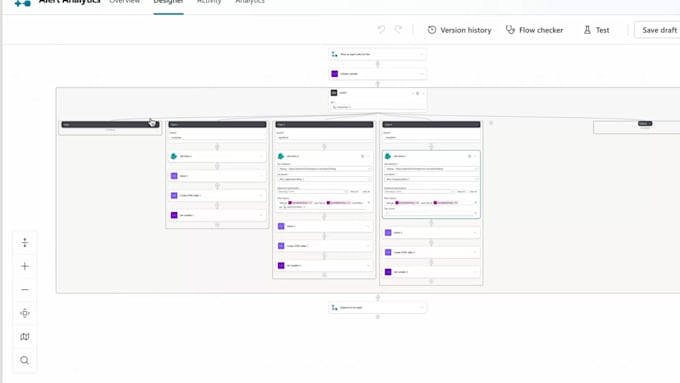Open SharePoint Get items in second case
Image resolution: width=680 pixels, height=383 pixels.
pyautogui.click(x=217, y=156)
